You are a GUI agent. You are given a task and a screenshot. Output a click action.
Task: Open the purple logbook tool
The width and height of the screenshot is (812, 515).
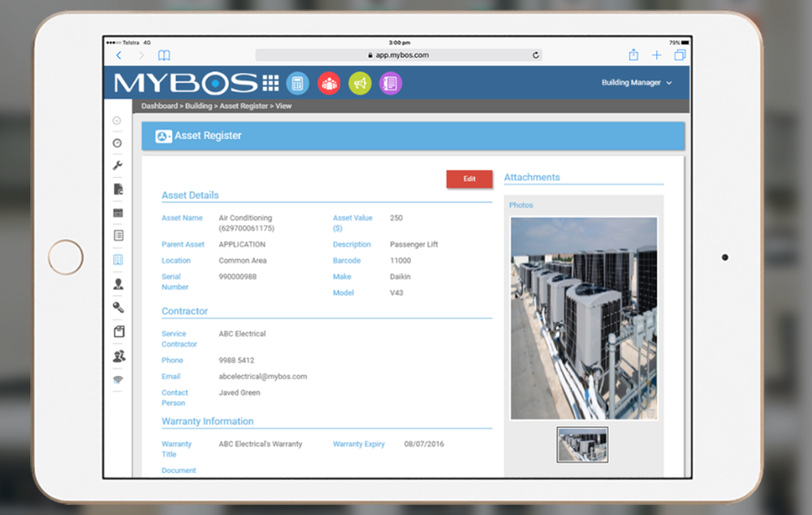pos(391,83)
